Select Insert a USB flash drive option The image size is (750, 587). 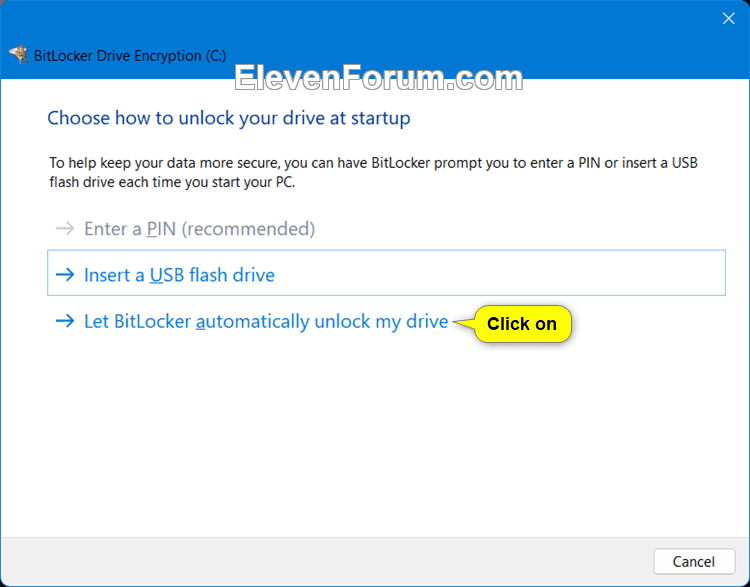pyautogui.click(x=386, y=273)
